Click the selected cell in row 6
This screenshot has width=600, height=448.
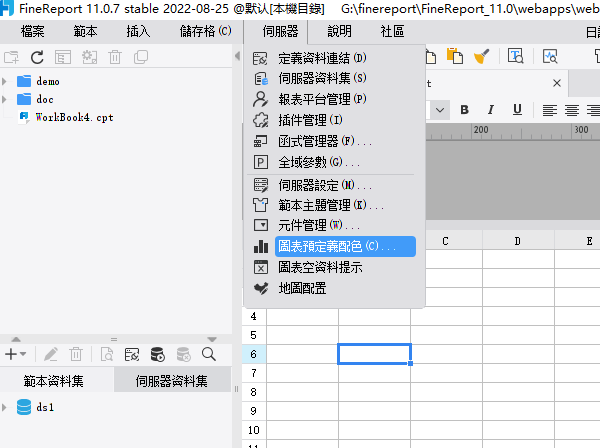(375, 354)
